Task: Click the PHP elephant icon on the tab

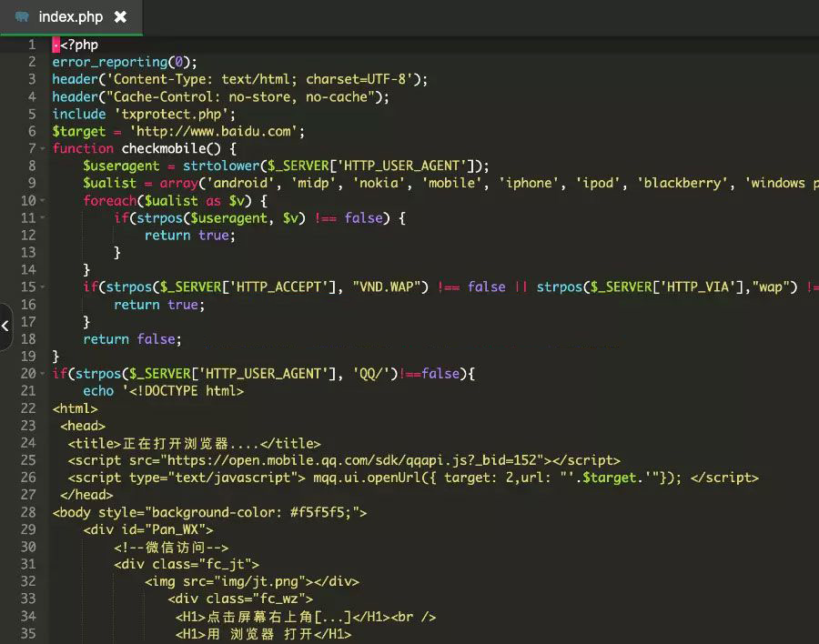Action: point(22,17)
